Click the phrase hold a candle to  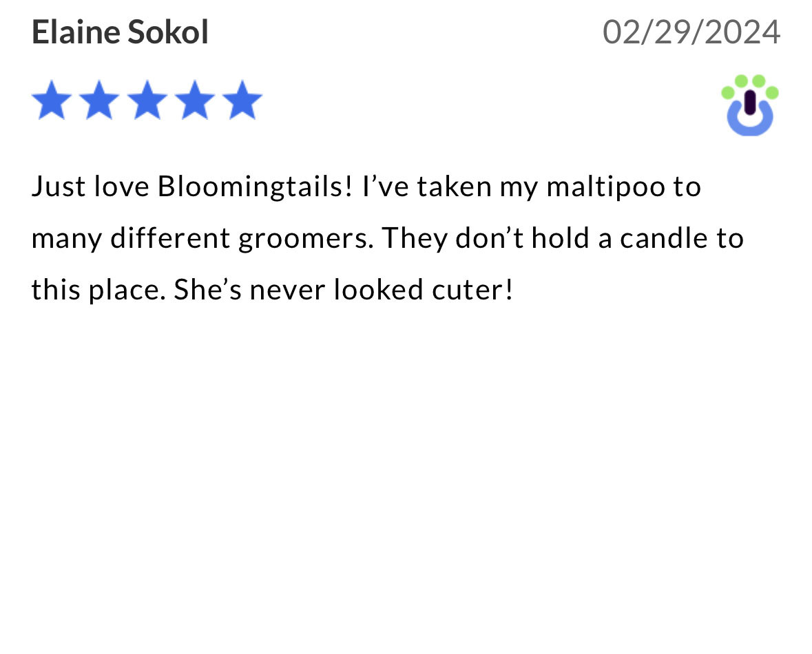coord(638,239)
